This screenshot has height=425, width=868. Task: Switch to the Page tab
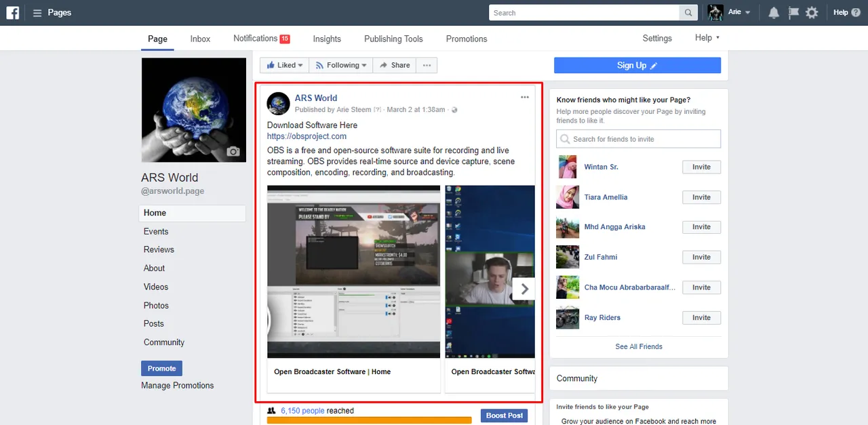coord(157,39)
